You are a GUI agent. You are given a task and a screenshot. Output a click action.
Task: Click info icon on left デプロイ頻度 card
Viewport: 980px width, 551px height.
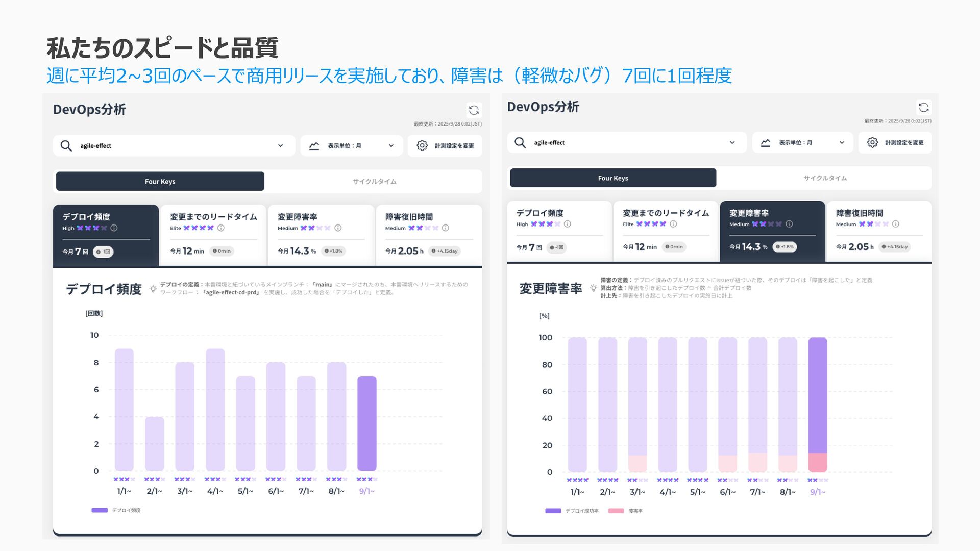[114, 228]
